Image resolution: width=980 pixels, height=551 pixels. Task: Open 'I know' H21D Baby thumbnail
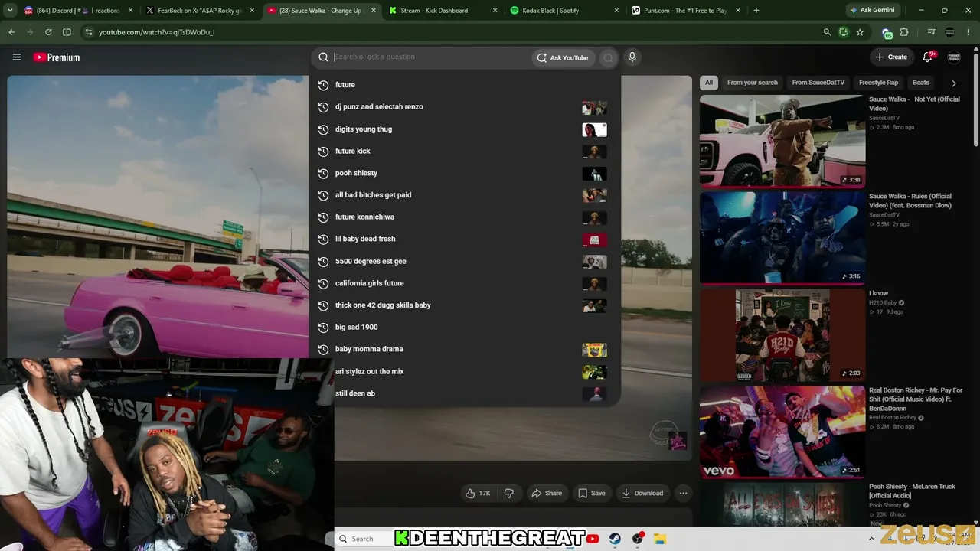coord(782,334)
